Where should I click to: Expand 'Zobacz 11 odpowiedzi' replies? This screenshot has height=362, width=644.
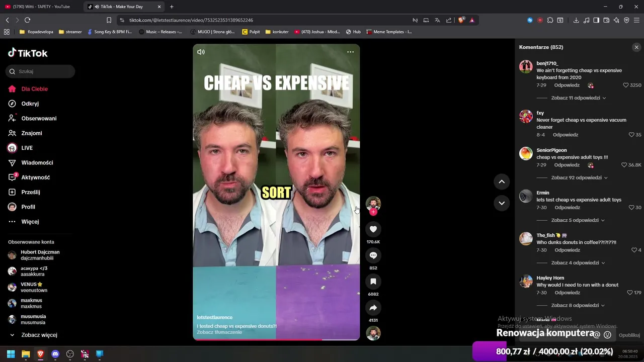click(x=579, y=98)
